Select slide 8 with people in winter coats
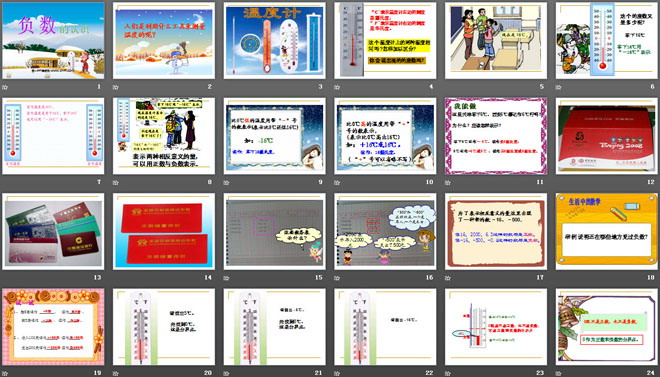Image resolution: width=660 pixels, height=377 pixels. click(164, 136)
